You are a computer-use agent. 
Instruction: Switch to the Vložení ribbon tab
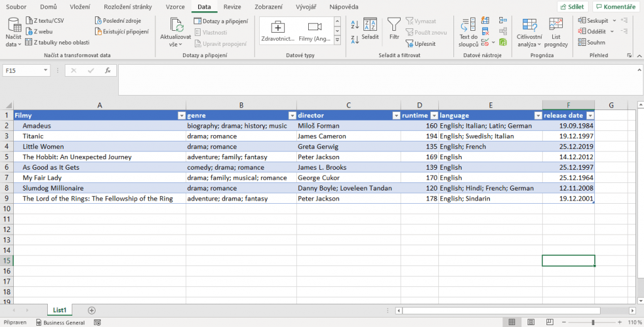(80, 6)
